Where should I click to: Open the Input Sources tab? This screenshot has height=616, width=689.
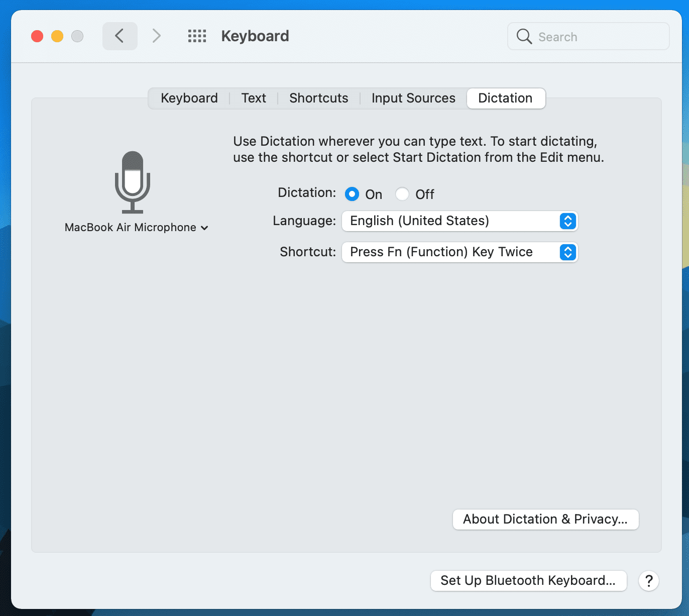click(x=413, y=98)
